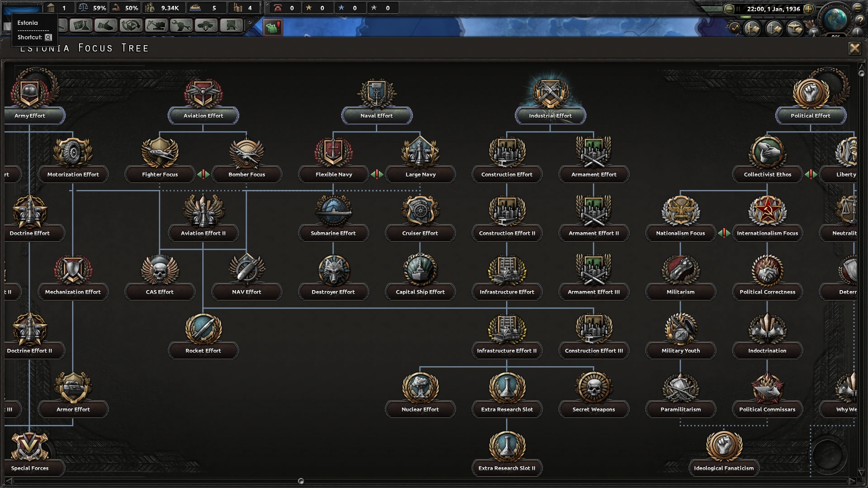Decrease game speed with minus button
The width and height of the screenshot is (868, 488).
point(729,9)
